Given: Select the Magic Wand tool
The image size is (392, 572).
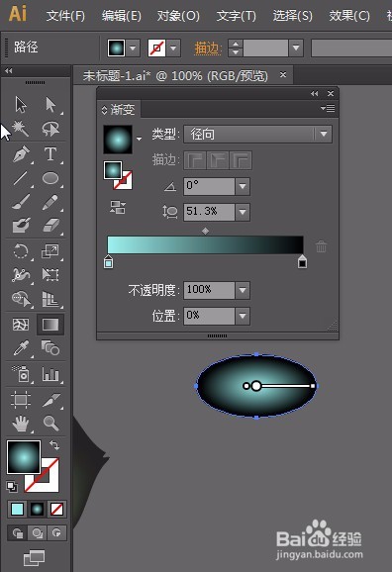Looking at the screenshot, I should point(21,129).
